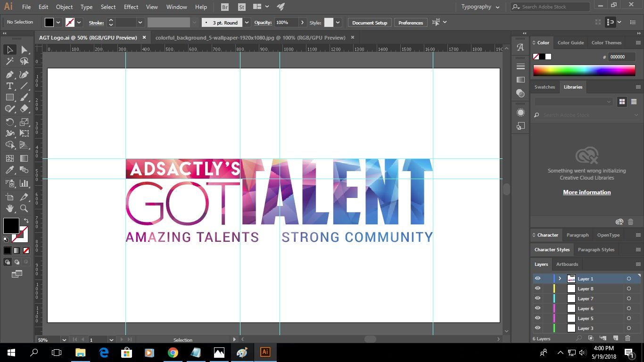This screenshot has height=362, width=644.
Task: Swap fill and stroke colors
Action: (26, 221)
